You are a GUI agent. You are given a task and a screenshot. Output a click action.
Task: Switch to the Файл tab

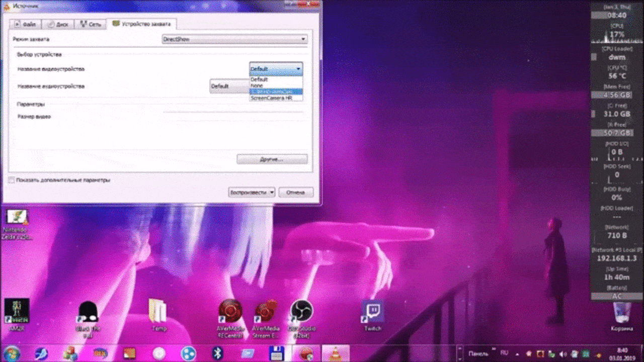tap(26, 24)
